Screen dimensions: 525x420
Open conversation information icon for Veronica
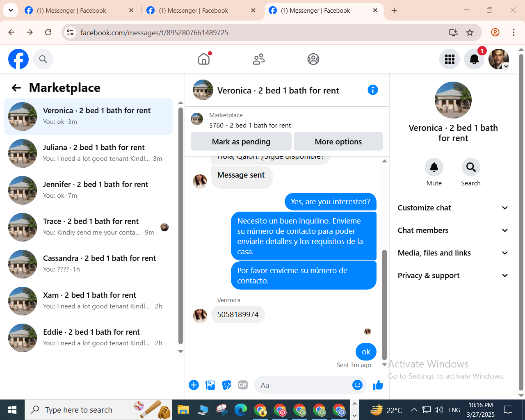tap(373, 90)
